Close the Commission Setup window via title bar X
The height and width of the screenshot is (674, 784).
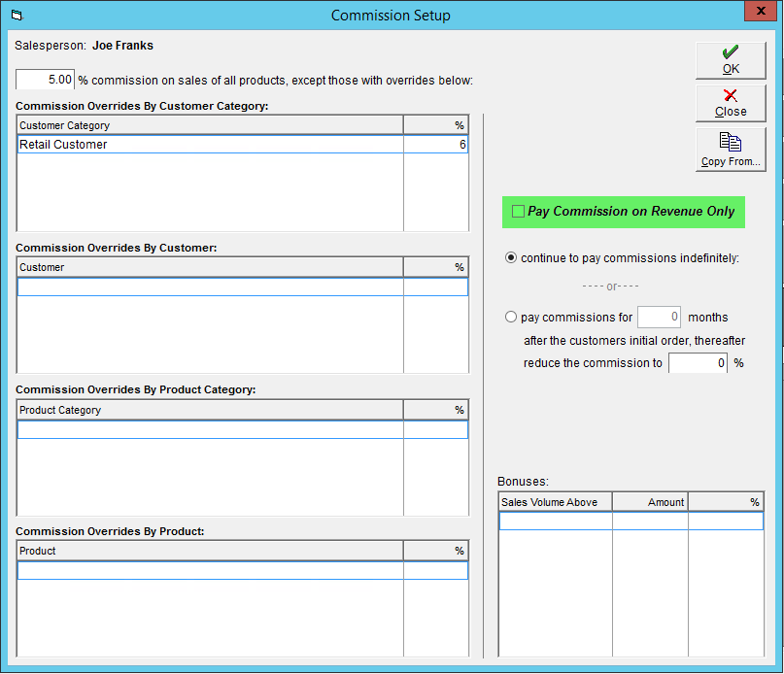pyautogui.click(x=761, y=11)
